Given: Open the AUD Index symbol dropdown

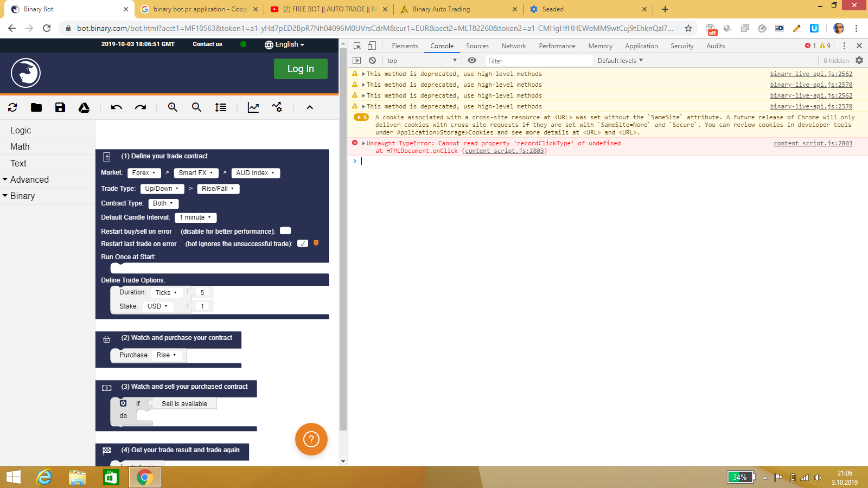Looking at the screenshot, I should point(256,173).
